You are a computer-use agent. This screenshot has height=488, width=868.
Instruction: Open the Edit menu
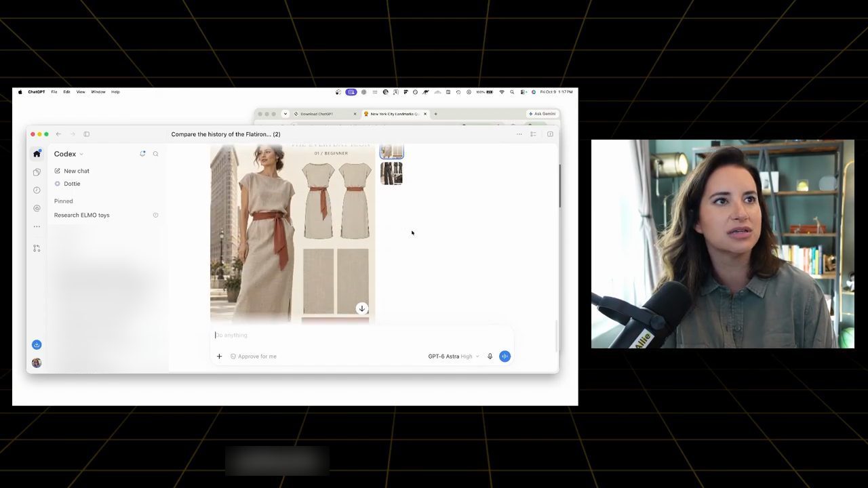[66, 91]
